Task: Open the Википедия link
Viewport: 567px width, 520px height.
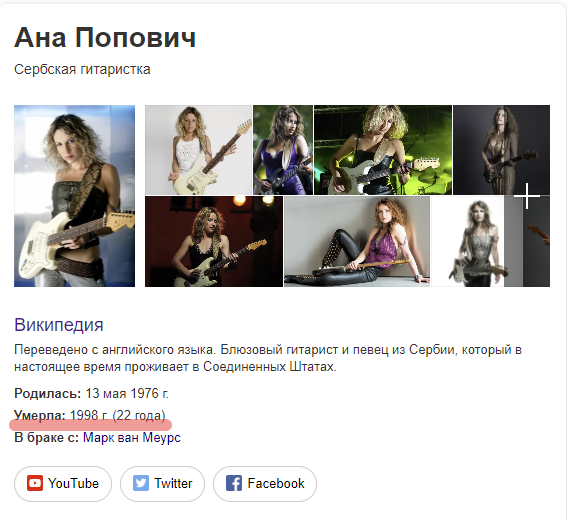Action: coord(59,324)
